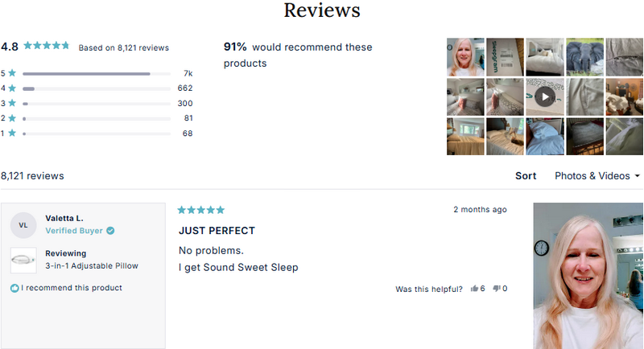Play the video thumbnail in gallery

pos(545,96)
